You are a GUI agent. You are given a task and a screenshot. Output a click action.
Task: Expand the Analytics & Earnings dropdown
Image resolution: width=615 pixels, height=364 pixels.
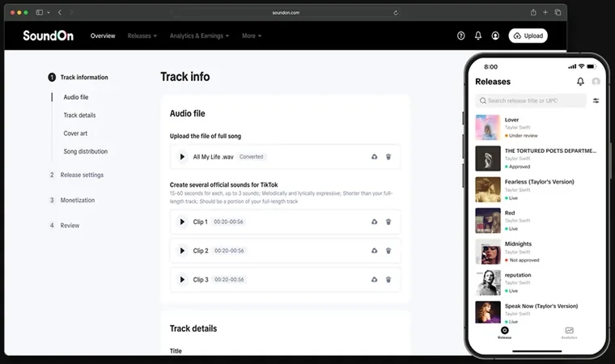pyautogui.click(x=199, y=36)
